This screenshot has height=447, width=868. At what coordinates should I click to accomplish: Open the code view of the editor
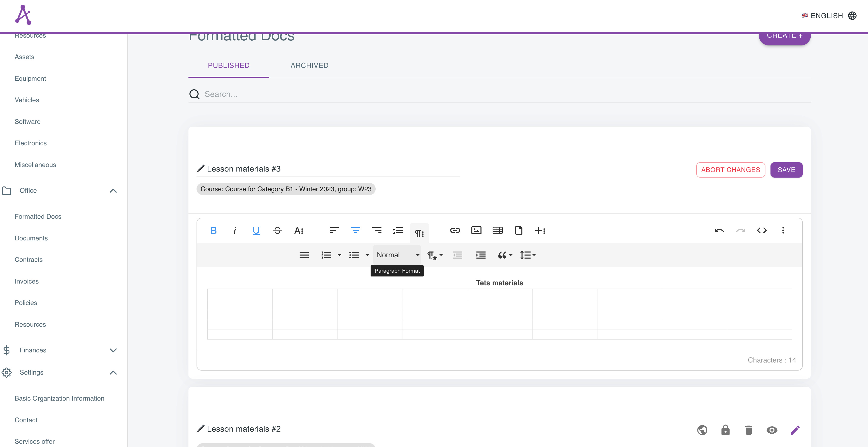pyautogui.click(x=762, y=230)
